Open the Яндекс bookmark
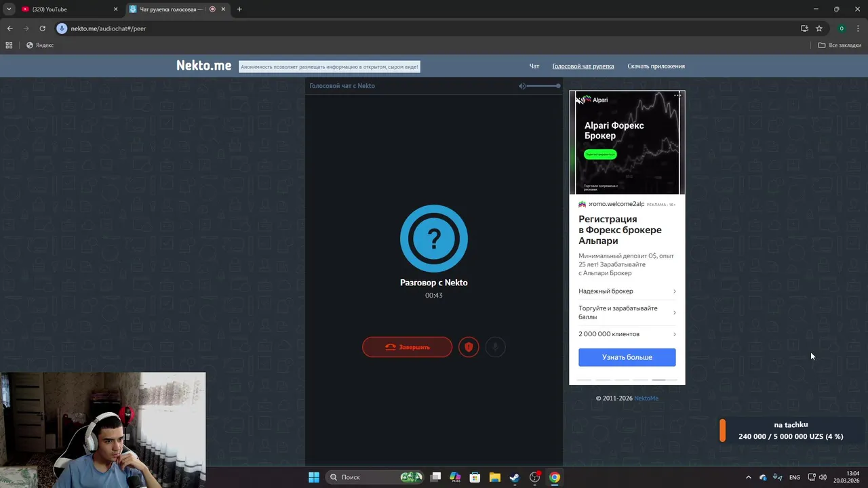Screen dimensions: 868x488 tap(40, 45)
